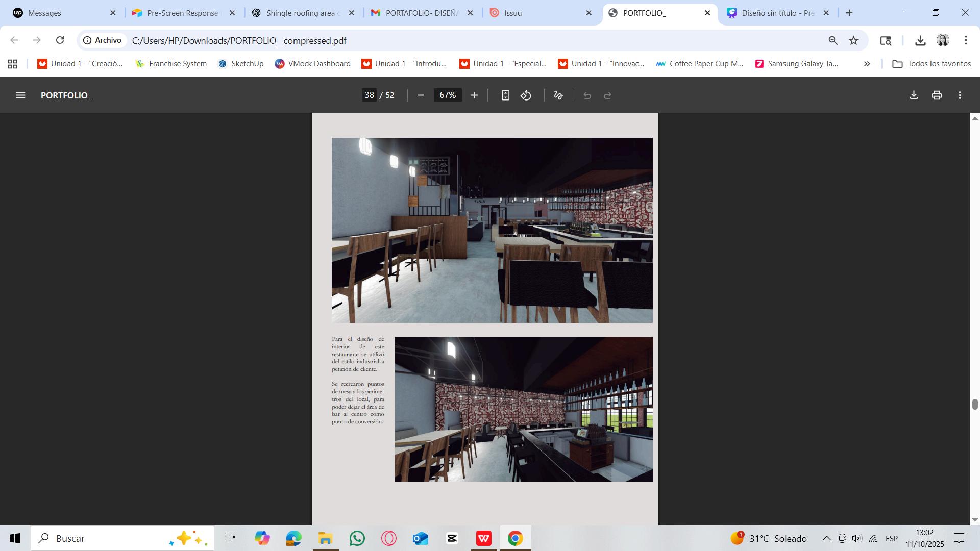
Task: Rotate the PDF counterclockwise
Action: [526, 95]
